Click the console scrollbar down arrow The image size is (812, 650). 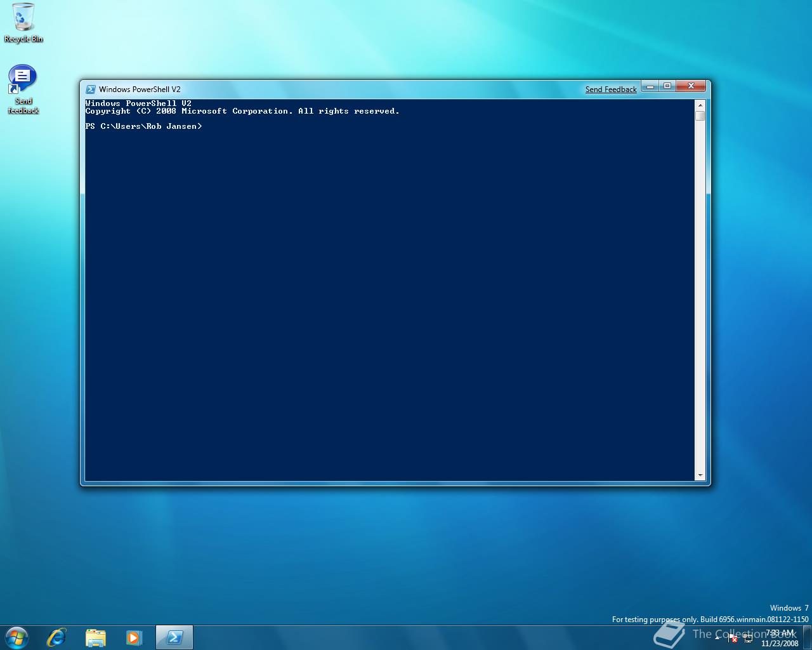(x=700, y=475)
